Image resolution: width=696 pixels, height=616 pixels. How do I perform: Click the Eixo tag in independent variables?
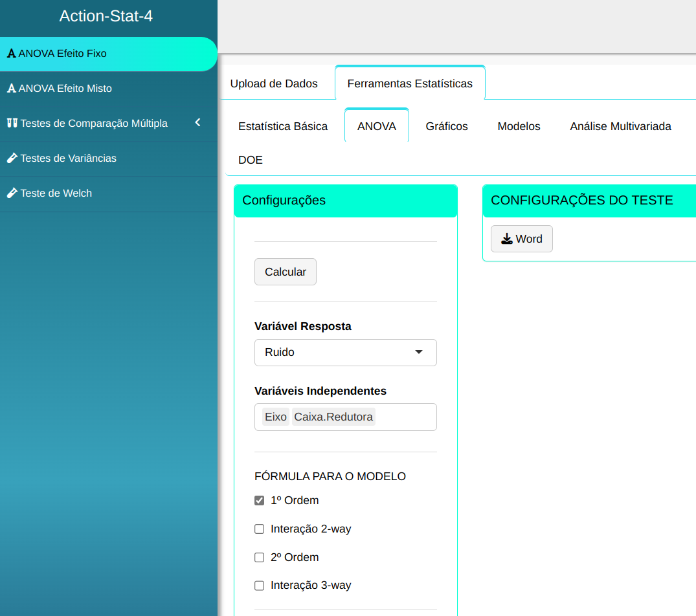click(x=276, y=417)
